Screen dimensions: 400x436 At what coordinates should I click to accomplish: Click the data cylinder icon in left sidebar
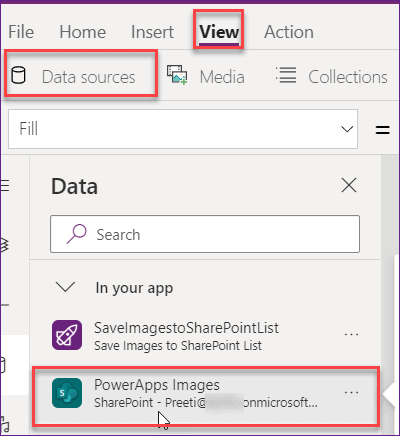click(x=3, y=365)
